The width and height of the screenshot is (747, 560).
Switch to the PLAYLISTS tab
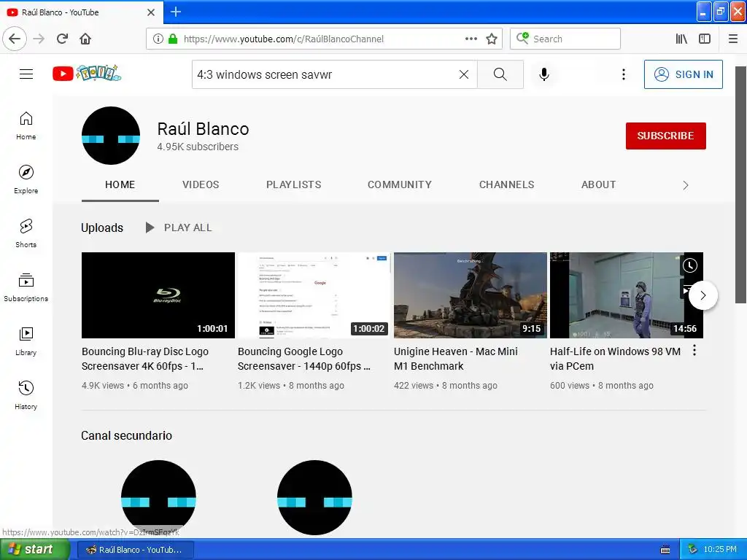(293, 184)
